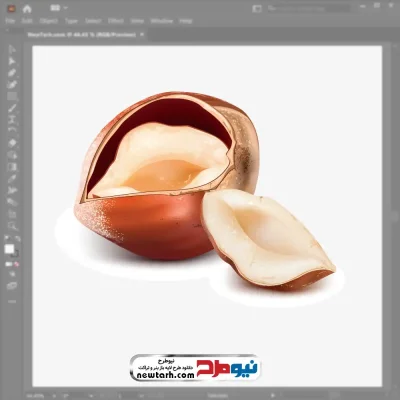Open the Window menu
Screen dimensions: 400x400
click(x=162, y=21)
